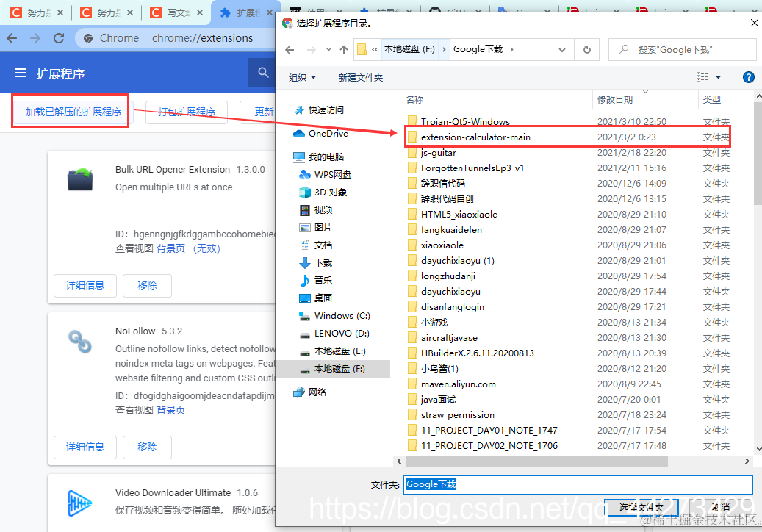Click the change view layout icon
Screen dimensions: 762x532
click(702, 76)
